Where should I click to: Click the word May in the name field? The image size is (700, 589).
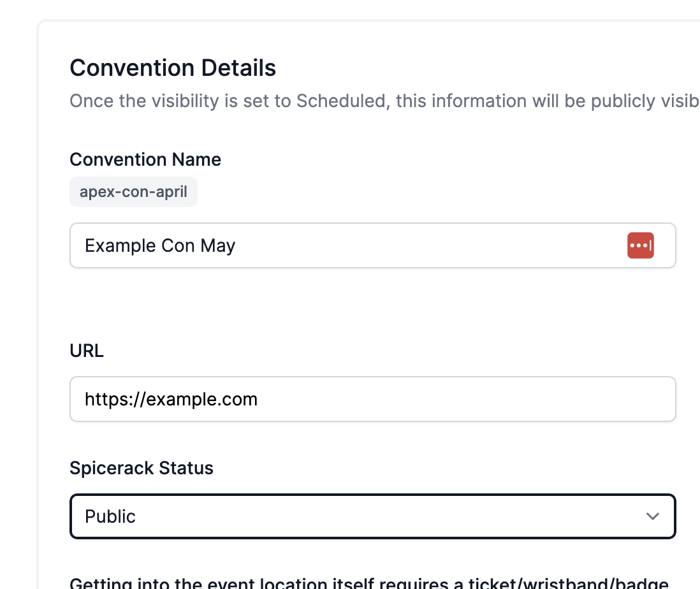[x=218, y=245]
